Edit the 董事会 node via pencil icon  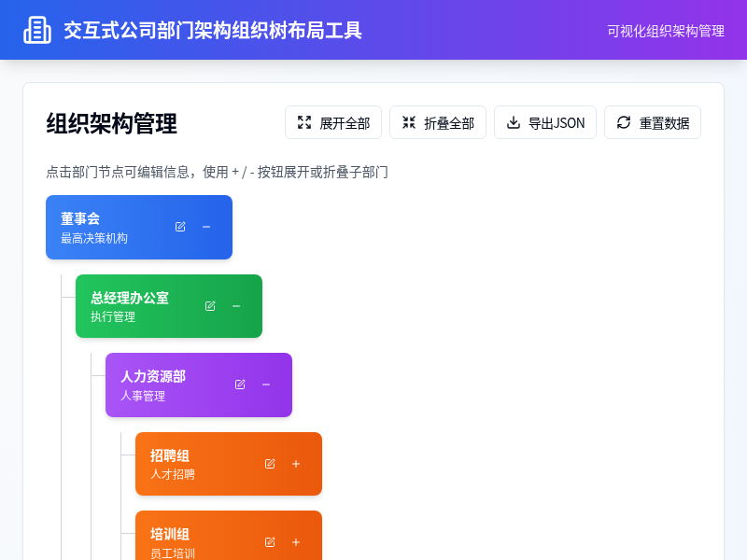click(x=180, y=227)
